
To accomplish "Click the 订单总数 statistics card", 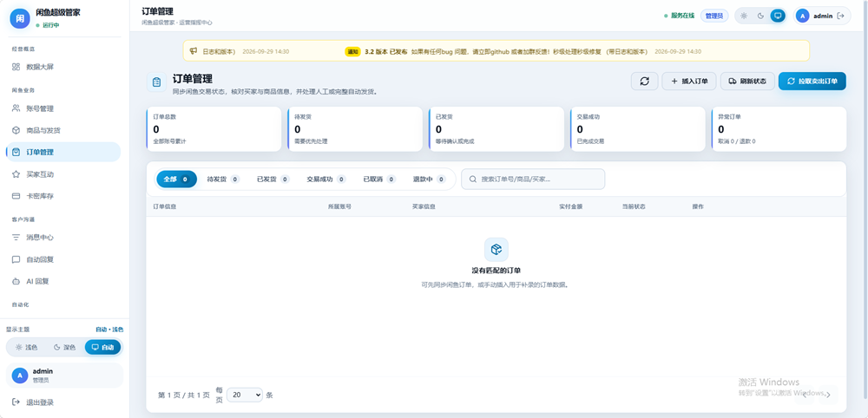I will (214, 129).
